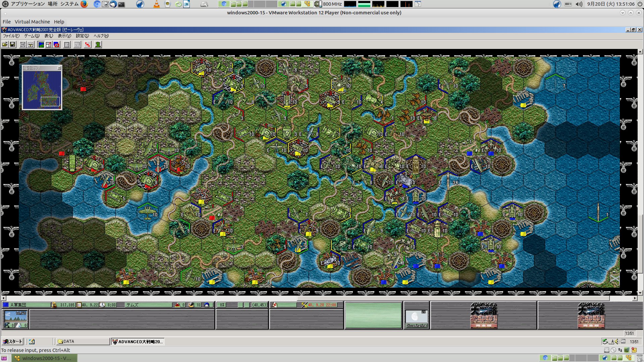Open the 場所 menu in top panel
644x362 pixels.
(x=53, y=4)
